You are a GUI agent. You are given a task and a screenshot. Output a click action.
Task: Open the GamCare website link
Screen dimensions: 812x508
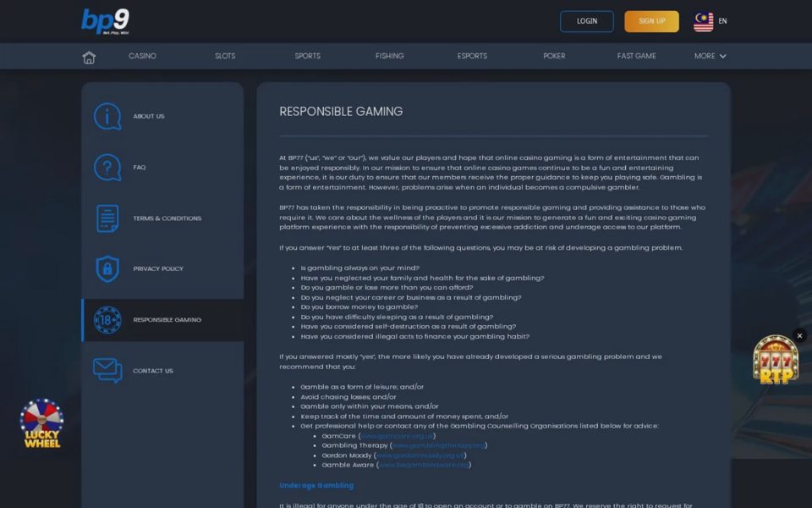click(397, 436)
